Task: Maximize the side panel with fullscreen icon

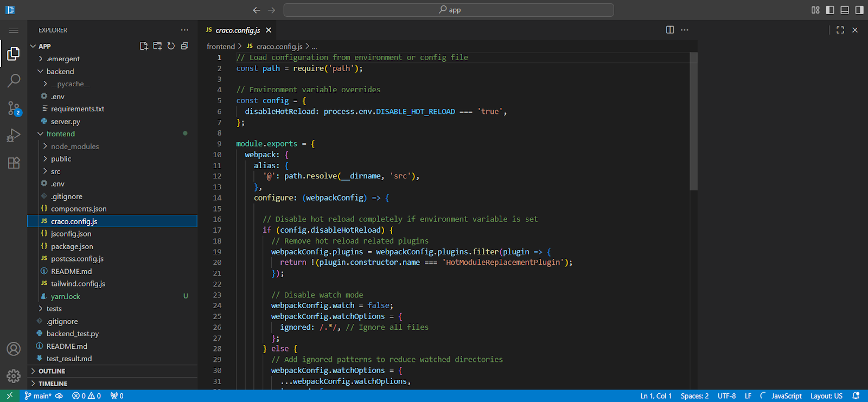Action: [840, 30]
